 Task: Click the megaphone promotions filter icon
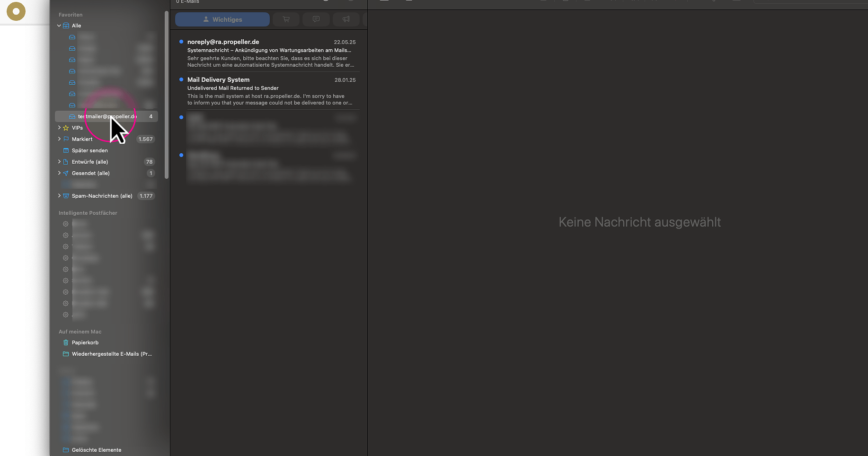pyautogui.click(x=346, y=19)
